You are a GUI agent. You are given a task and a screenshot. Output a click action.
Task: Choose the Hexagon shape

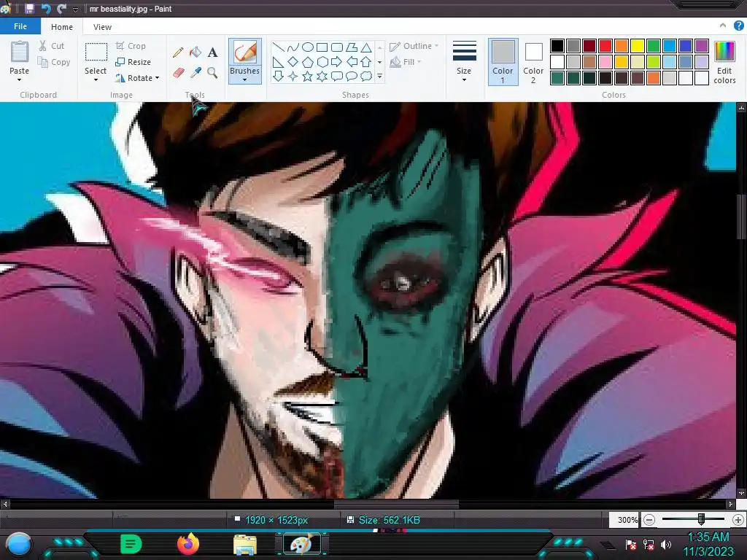coord(322,62)
